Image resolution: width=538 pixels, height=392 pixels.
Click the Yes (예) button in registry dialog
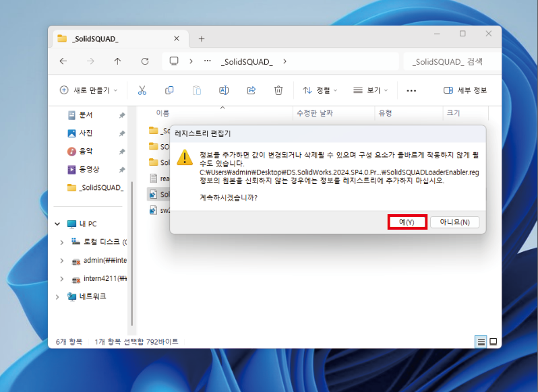pos(407,222)
